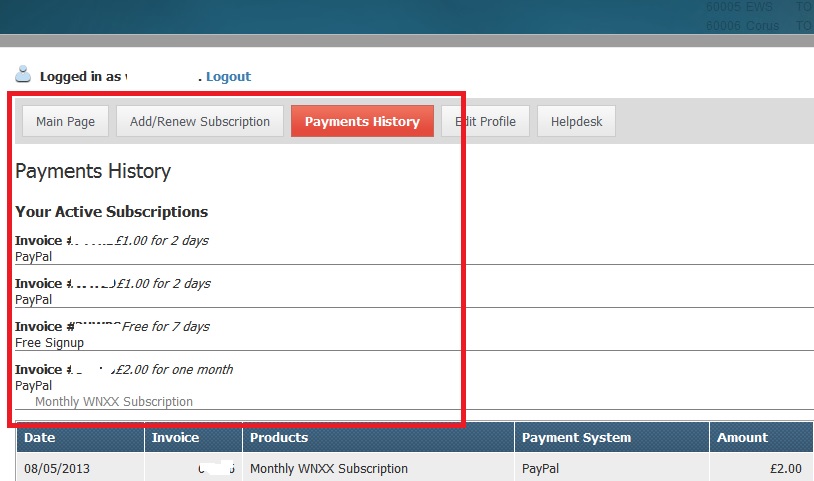Screen dimensions: 814x481
Task: Open the Main Page tab
Action: [x=65, y=122]
